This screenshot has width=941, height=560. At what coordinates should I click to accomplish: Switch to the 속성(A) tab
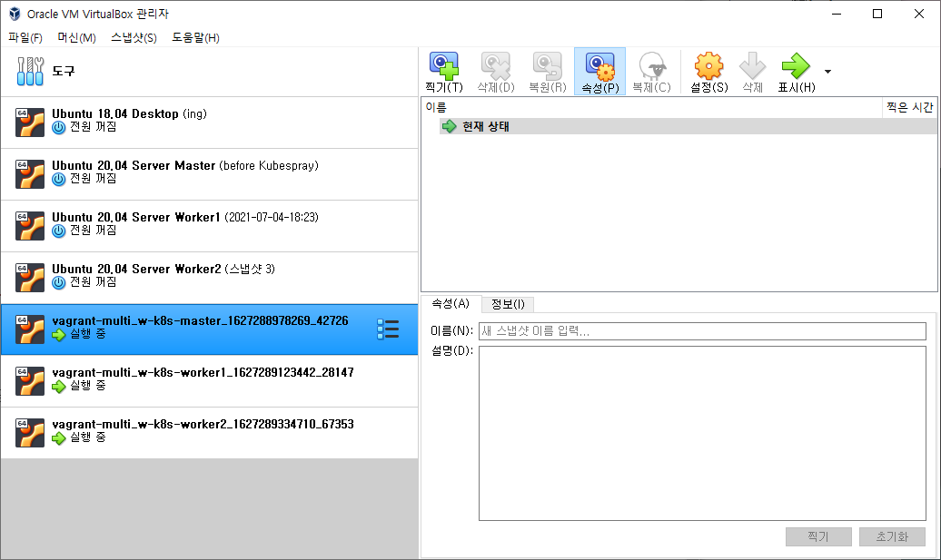(x=451, y=303)
